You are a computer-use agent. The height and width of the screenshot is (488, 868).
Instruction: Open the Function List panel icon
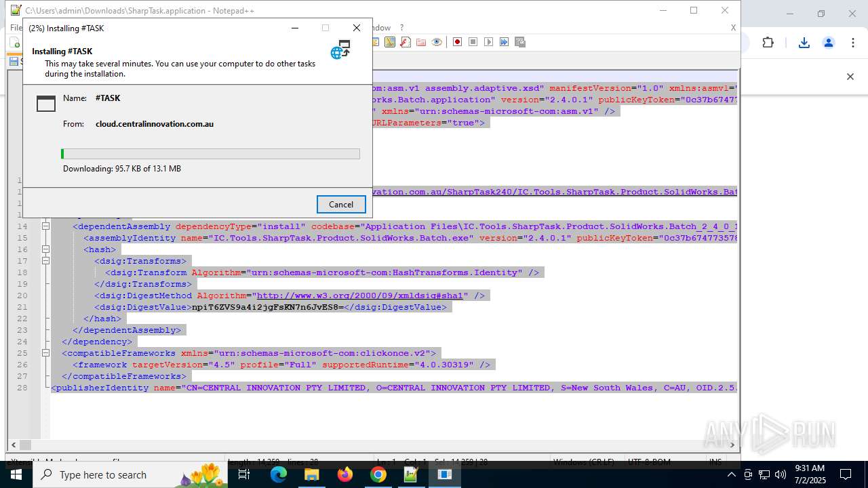pyautogui.click(x=405, y=42)
